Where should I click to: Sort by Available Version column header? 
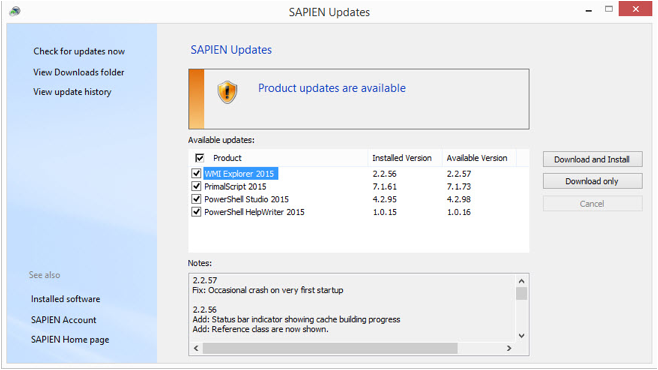pos(477,158)
